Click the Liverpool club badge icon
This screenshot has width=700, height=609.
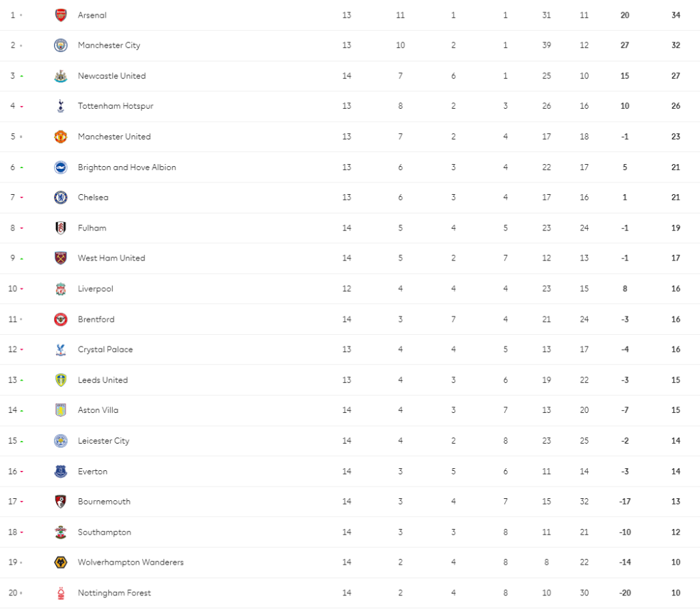click(x=61, y=288)
